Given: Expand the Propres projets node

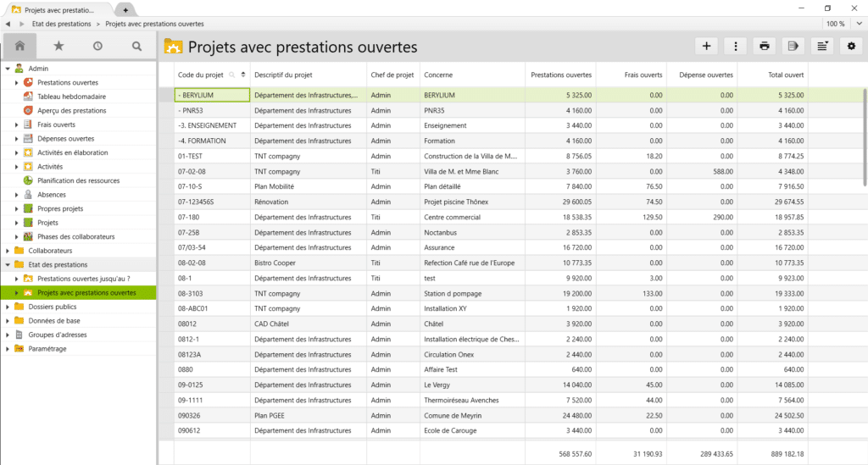Looking at the screenshot, I should pos(17,208).
